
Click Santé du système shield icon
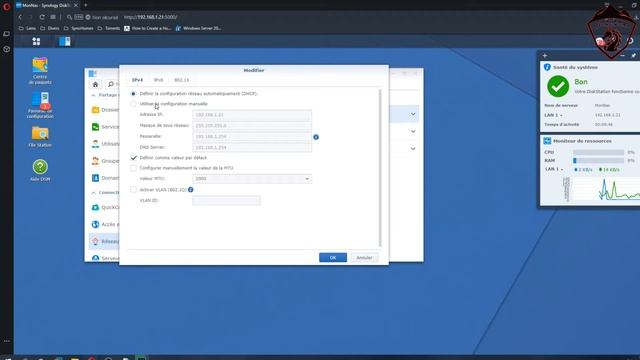pyautogui.click(x=547, y=67)
